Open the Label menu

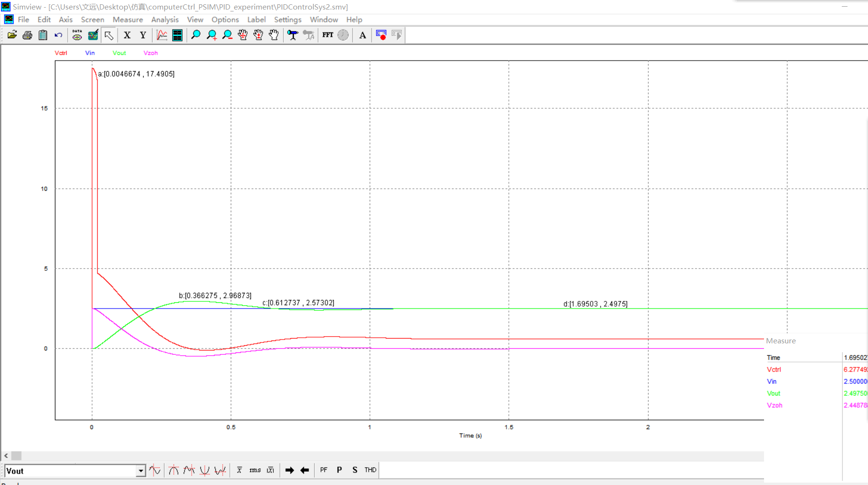point(256,20)
